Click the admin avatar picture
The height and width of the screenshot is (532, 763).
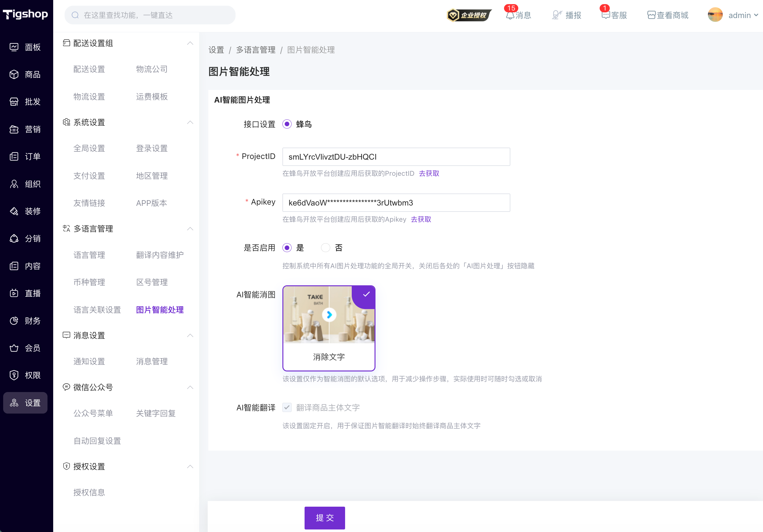tap(715, 15)
